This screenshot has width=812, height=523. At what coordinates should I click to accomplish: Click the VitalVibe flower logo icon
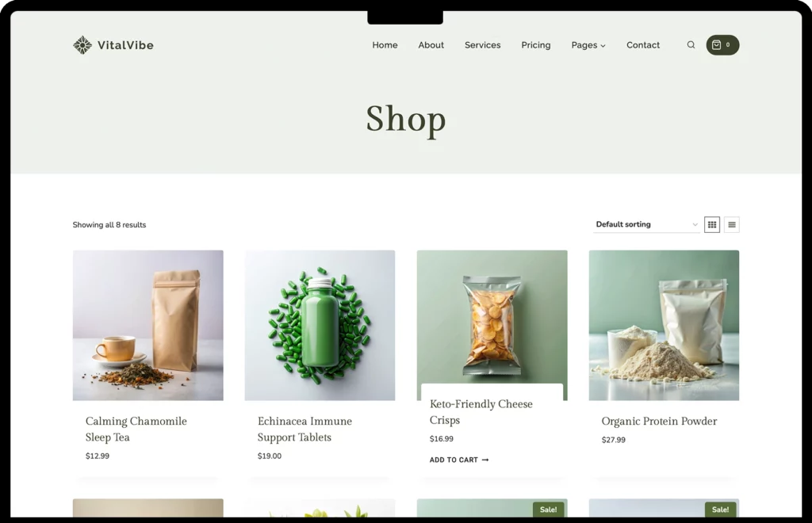click(82, 45)
